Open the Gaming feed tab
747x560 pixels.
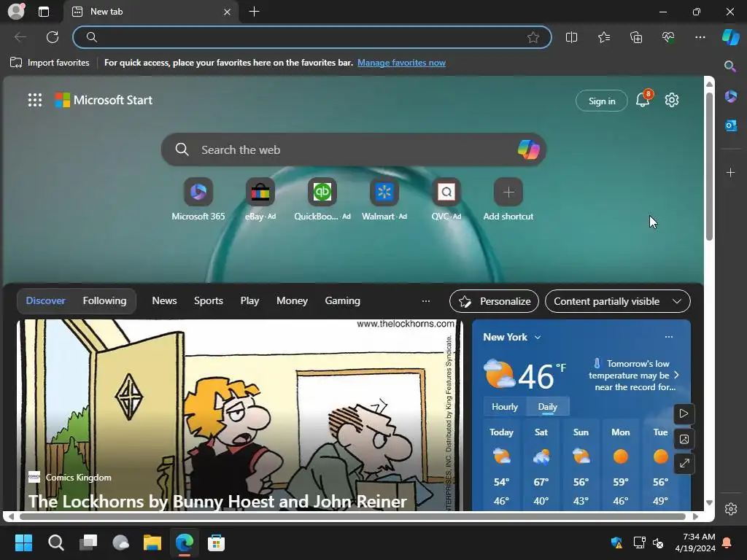pyautogui.click(x=343, y=300)
